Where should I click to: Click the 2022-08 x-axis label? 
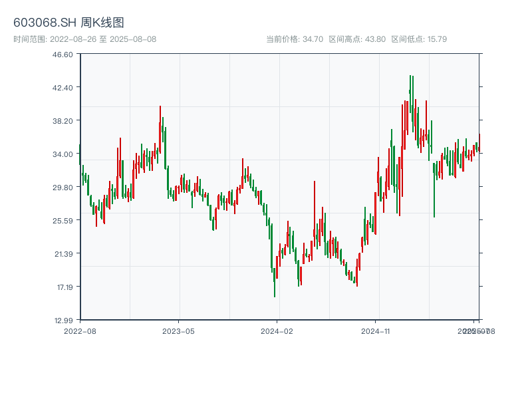(x=80, y=331)
